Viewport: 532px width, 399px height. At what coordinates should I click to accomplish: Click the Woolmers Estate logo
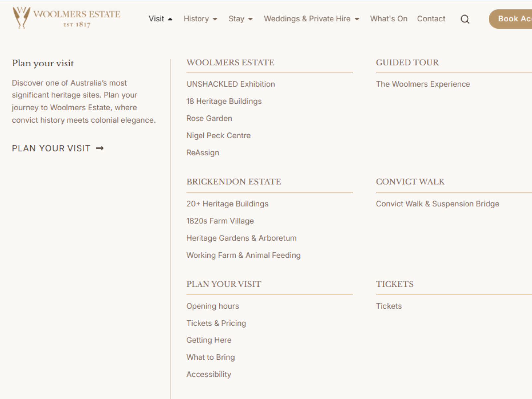click(x=66, y=18)
